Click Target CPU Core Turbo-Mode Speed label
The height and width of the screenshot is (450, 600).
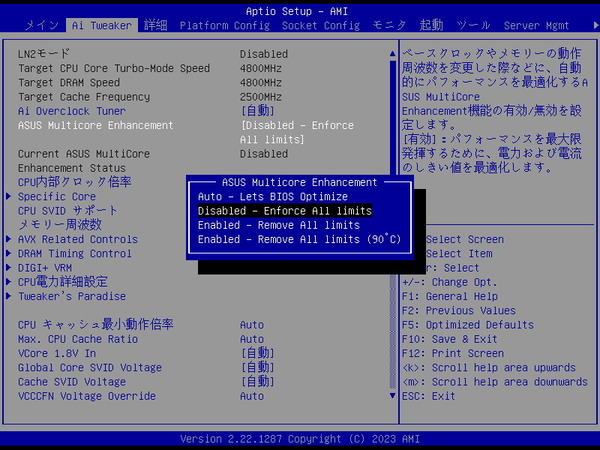pyautogui.click(x=114, y=68)
